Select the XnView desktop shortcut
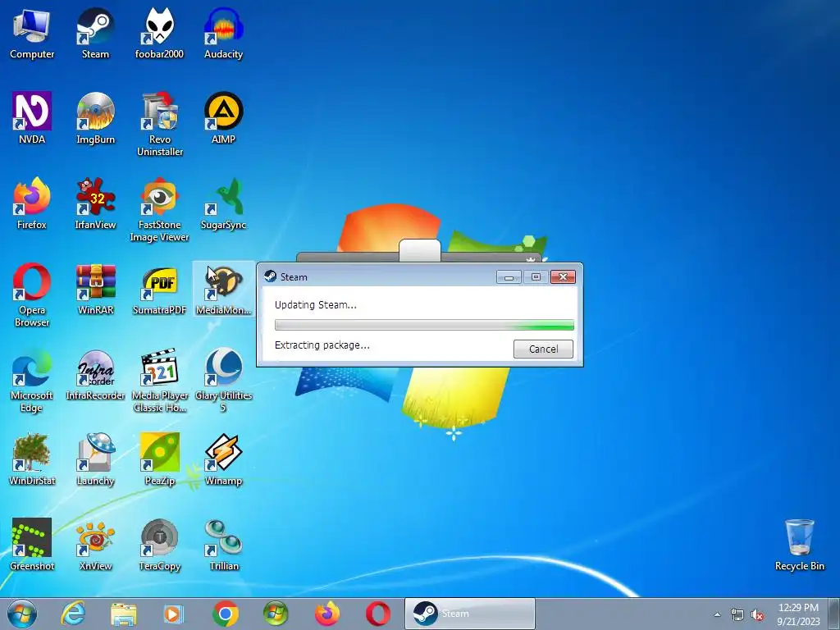 95,545
